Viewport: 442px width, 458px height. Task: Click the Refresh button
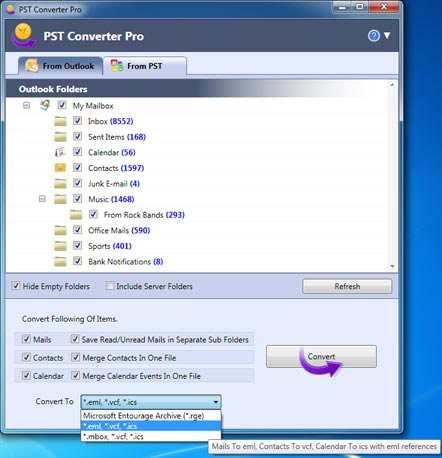[347, 286]
